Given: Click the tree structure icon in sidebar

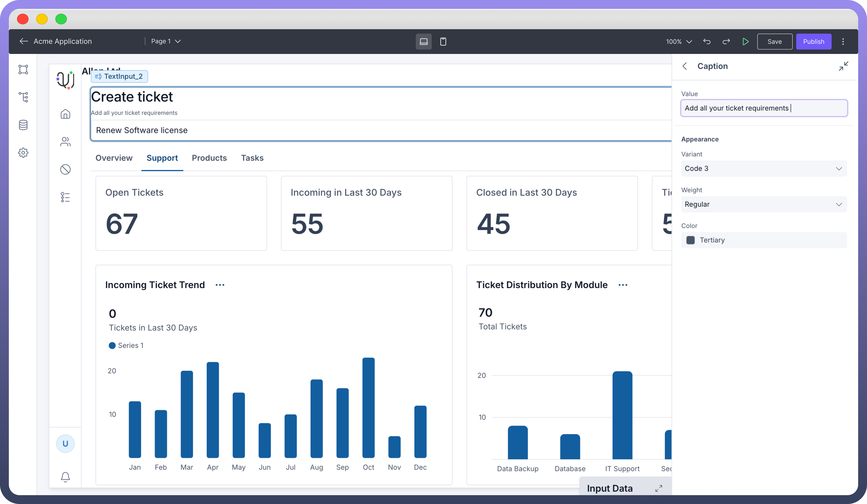Looking at the screenshot, I should coord(23,97).
